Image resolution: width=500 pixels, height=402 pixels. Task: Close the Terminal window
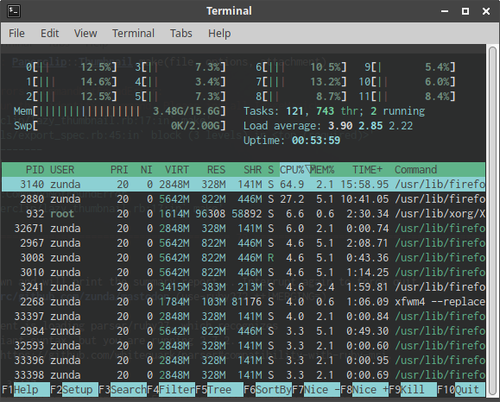coord(486,11)
